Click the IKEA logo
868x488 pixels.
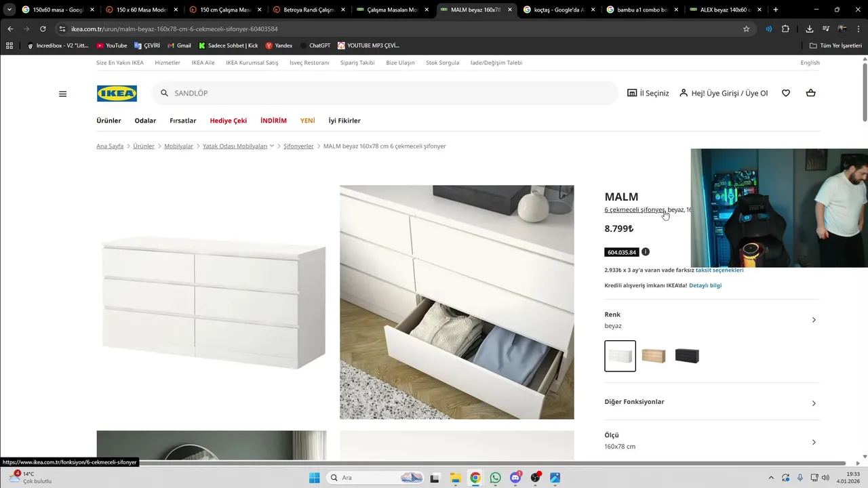(x=117, y=94)
